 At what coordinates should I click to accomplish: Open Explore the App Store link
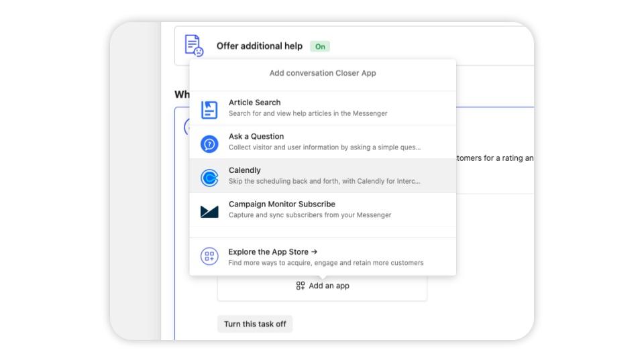click(323, 257)
